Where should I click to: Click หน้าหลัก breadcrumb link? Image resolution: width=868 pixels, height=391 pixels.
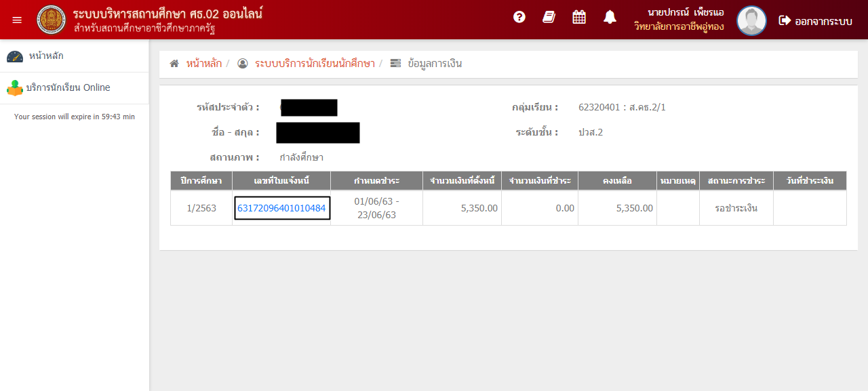[x=204, y=64]
